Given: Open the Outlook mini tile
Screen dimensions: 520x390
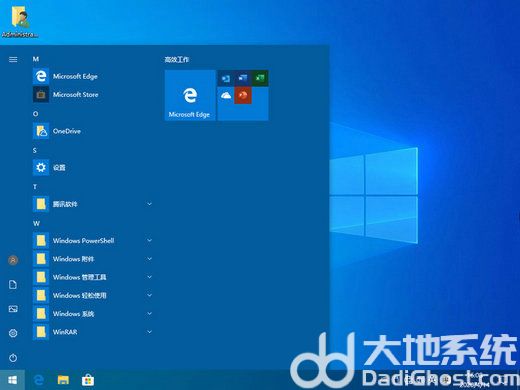Looking at the screenshot, I should (x=226, y=78).
